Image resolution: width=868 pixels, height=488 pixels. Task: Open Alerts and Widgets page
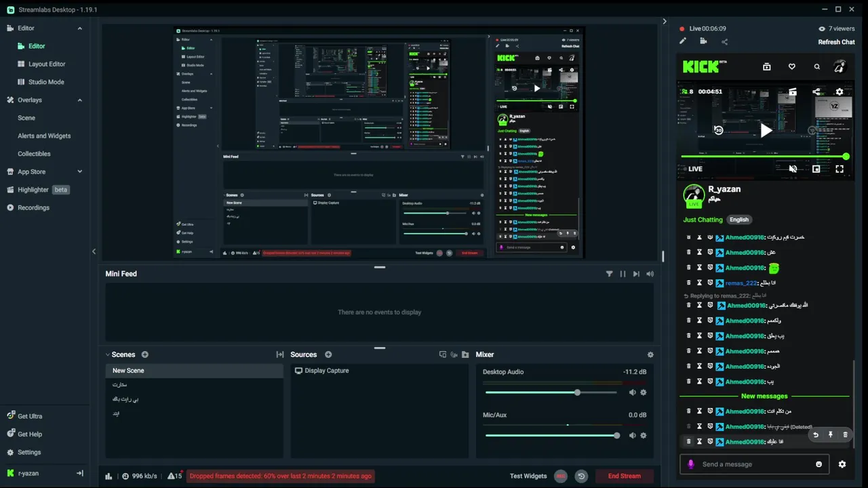44,136
